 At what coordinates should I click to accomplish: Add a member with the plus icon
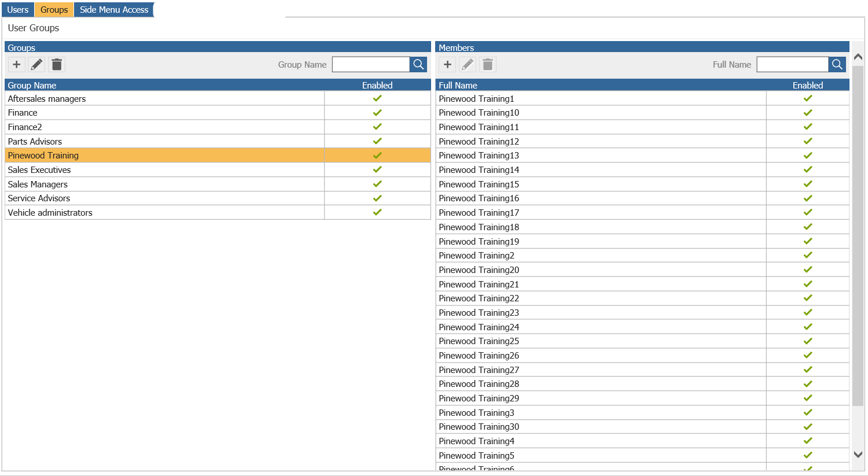click(447, 64)
